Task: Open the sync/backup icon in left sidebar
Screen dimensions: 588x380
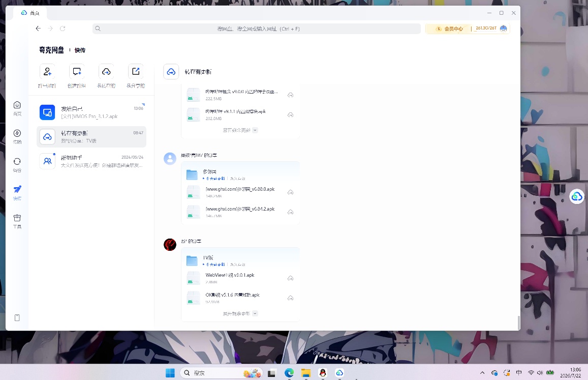Action: pos(17,161)
